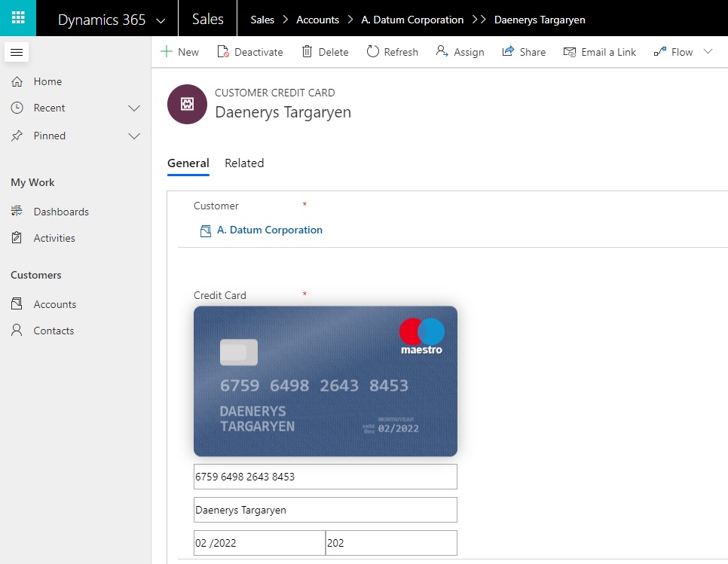Click the Daenerys Targaryen record title

283,112
